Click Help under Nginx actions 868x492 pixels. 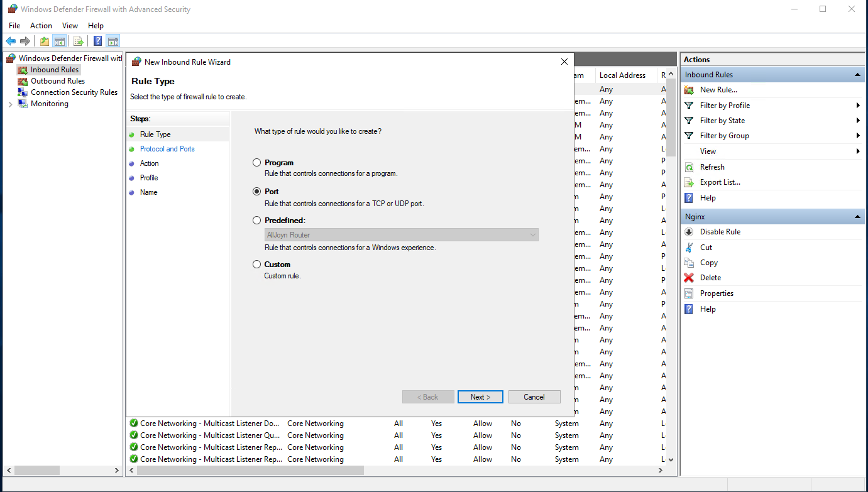[708, 309]
